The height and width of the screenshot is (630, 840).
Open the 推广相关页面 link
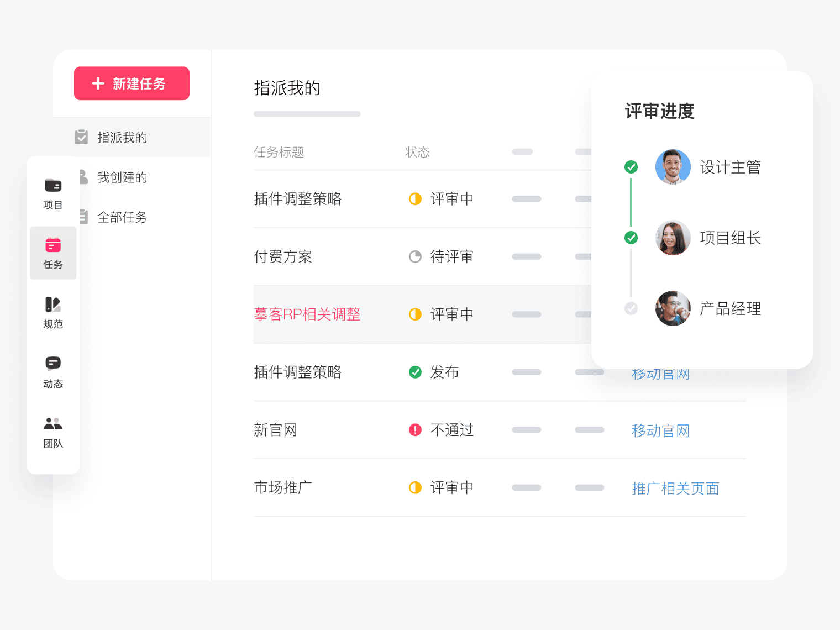tap(675, 489)
